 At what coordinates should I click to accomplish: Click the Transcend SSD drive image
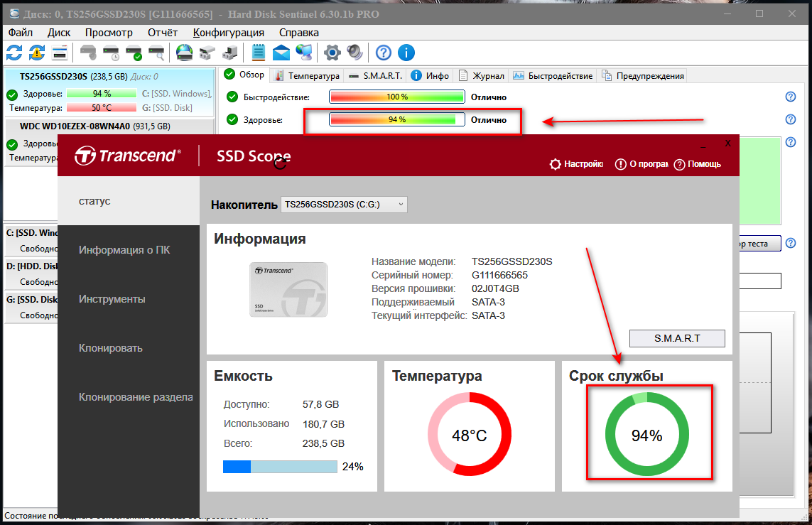click(x=288, y=289)
